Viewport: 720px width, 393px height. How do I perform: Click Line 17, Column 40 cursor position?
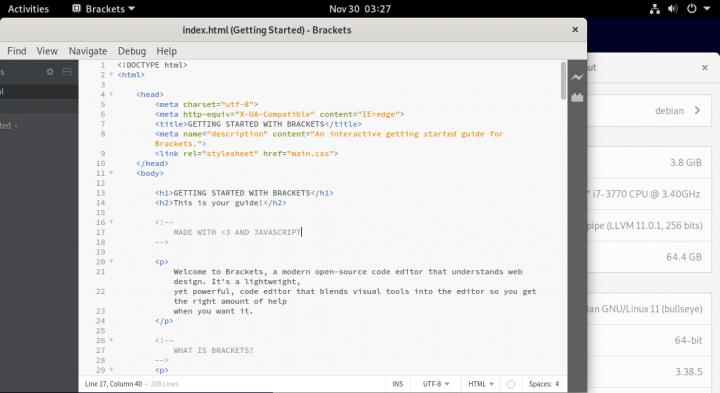113,384
